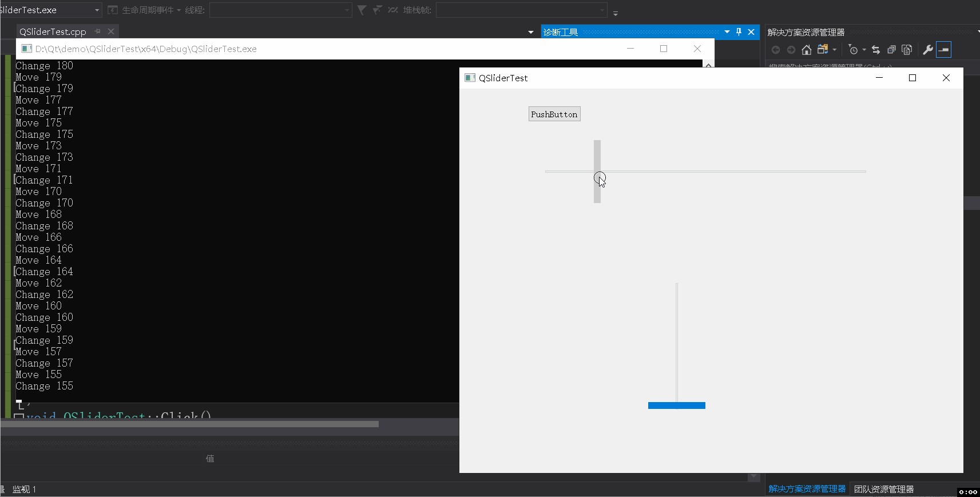Open debug toolbar overflow options arrow
The width and height of the screenshot is (980, 497).
click(x=616, y=13)
